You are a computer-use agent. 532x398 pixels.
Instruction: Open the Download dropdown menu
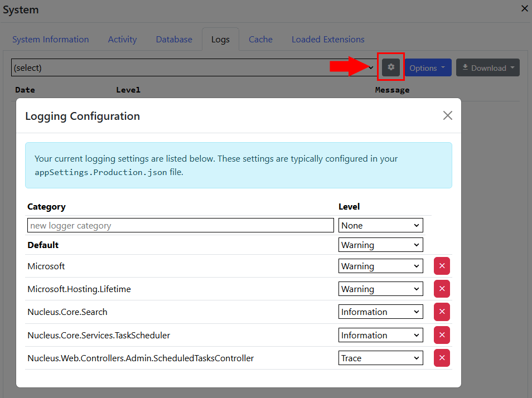pyautogui.click(x=487, y=67)
